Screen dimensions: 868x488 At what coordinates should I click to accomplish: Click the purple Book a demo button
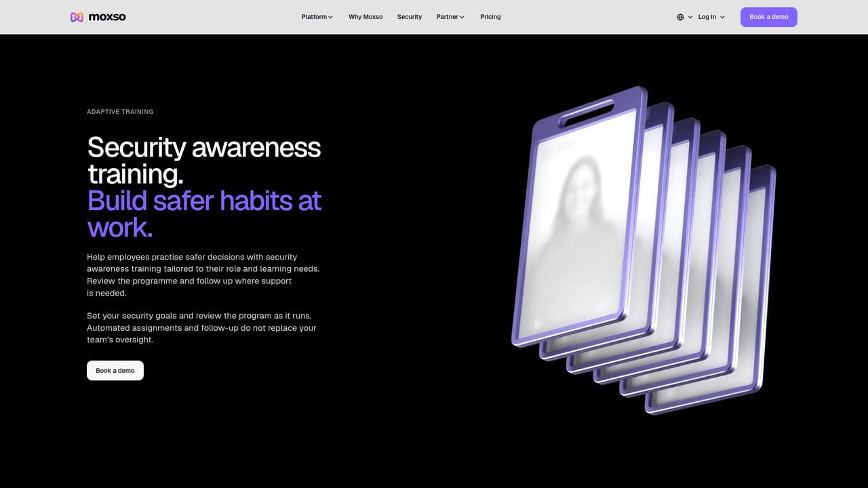point(769,17)
